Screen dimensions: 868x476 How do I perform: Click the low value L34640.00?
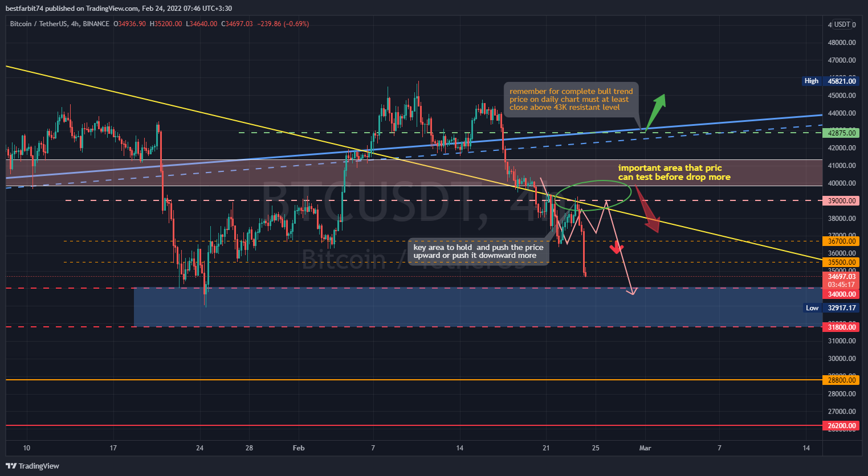[202, 24]
